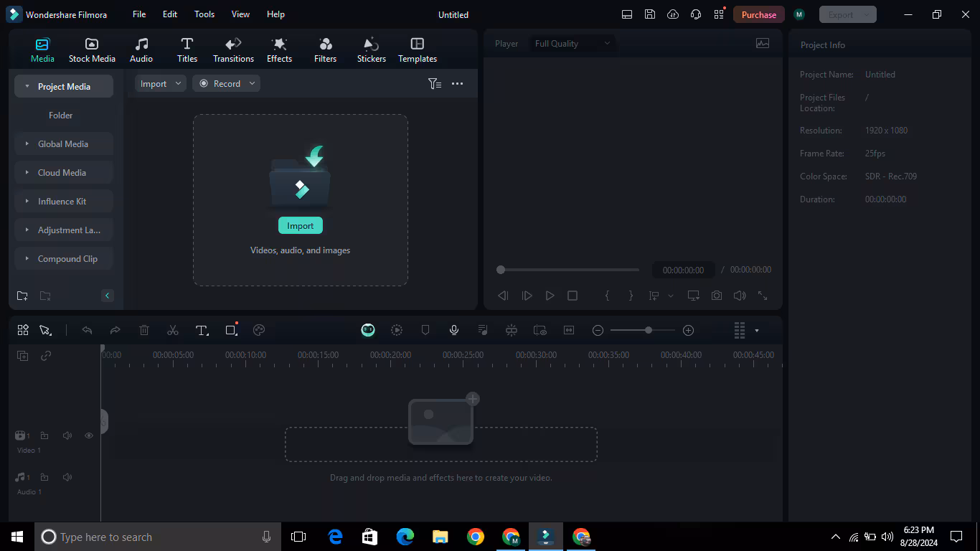Click the layout mode icon in title bar

tap(627, 14)
